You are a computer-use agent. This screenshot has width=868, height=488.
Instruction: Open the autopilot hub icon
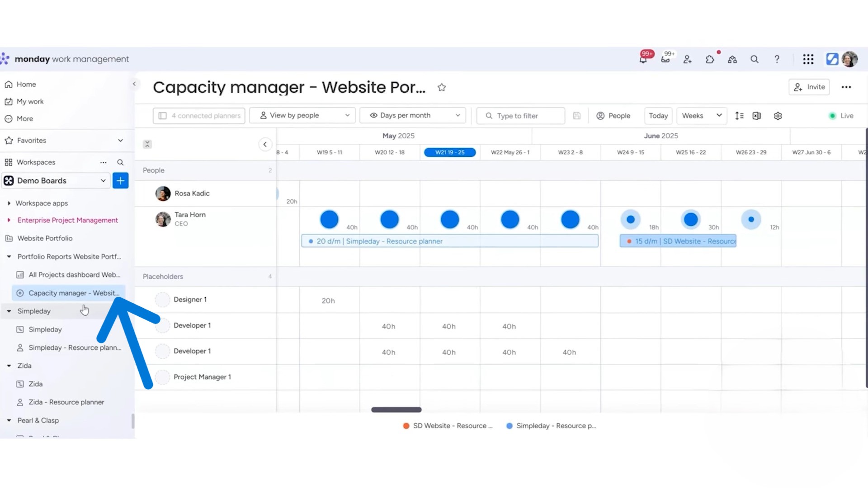click(x=732, y=59)
